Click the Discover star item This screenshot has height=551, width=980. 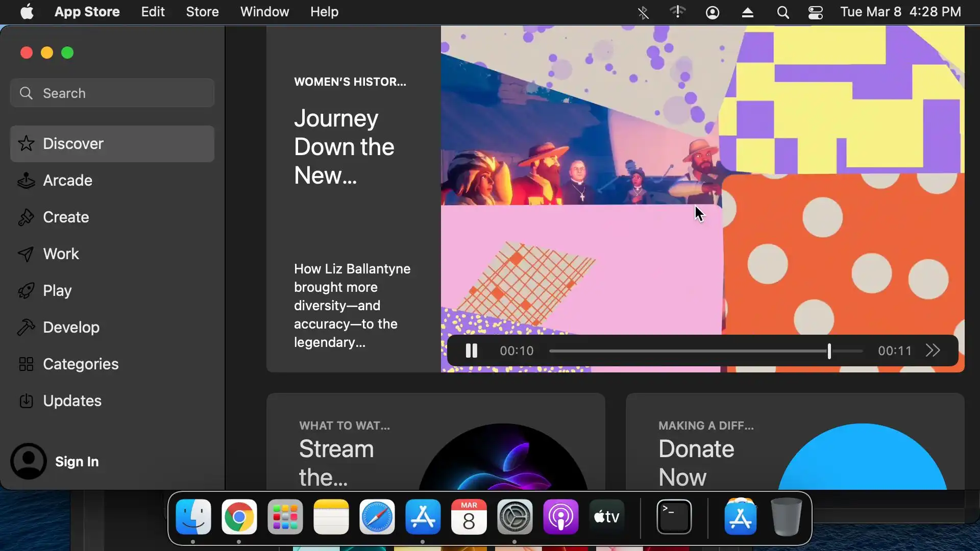pos(73,144)
